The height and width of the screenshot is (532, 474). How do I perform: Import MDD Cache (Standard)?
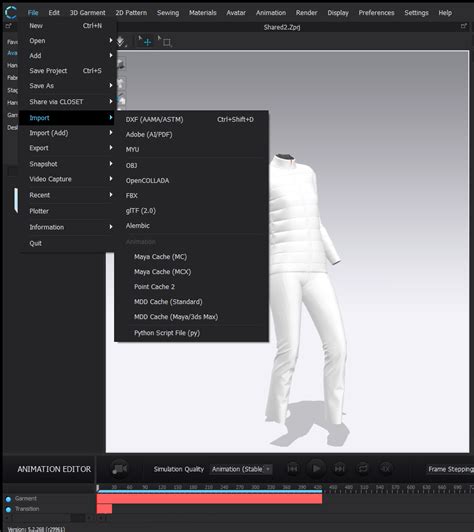coord(192,302)
